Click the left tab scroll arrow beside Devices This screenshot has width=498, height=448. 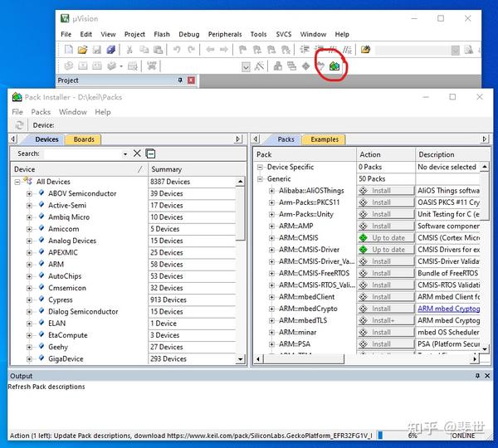click(x=13, y=139)
